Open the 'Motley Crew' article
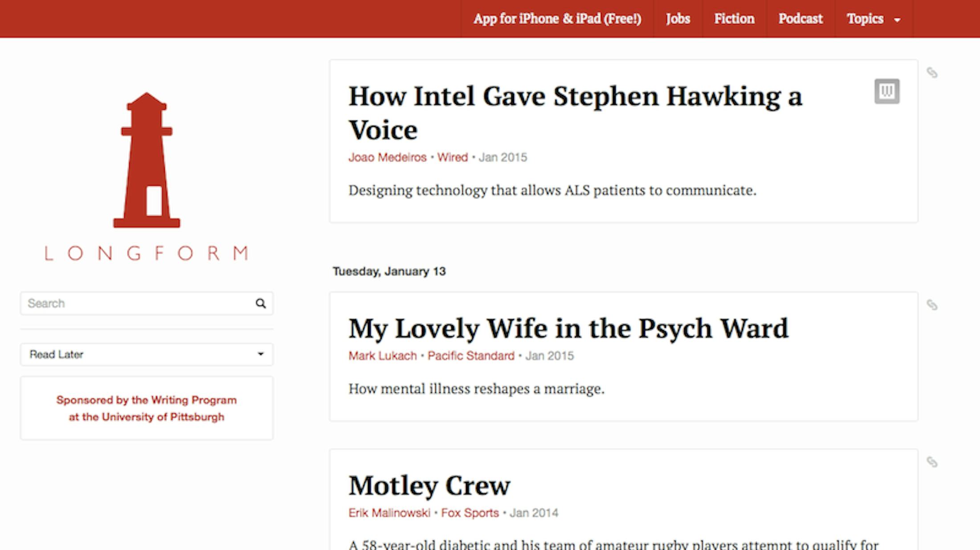This screenshot has height=550, width=980. 429,486
